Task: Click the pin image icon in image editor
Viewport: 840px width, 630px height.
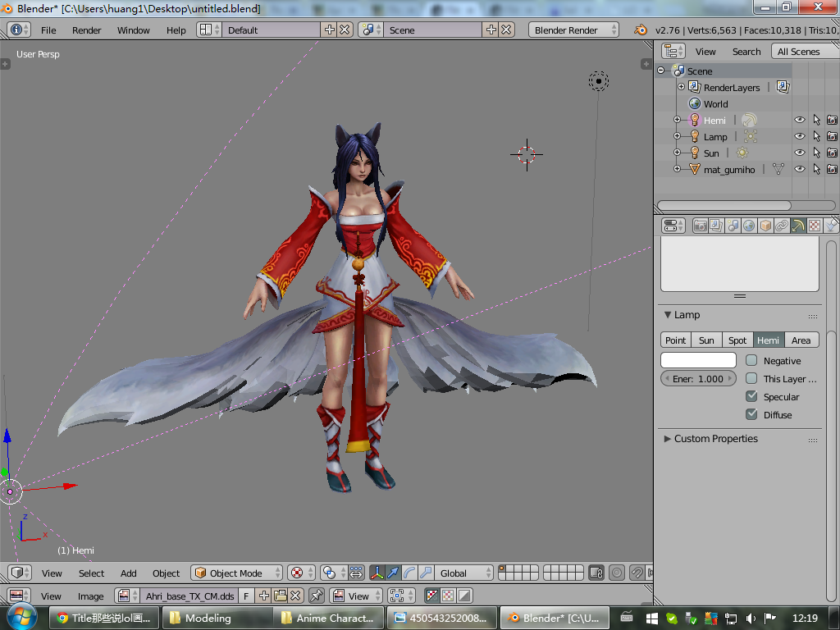Action: [317, 596]
